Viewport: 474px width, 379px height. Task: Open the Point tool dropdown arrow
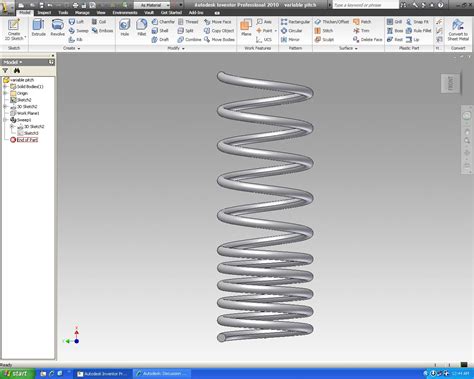[276, 31]
